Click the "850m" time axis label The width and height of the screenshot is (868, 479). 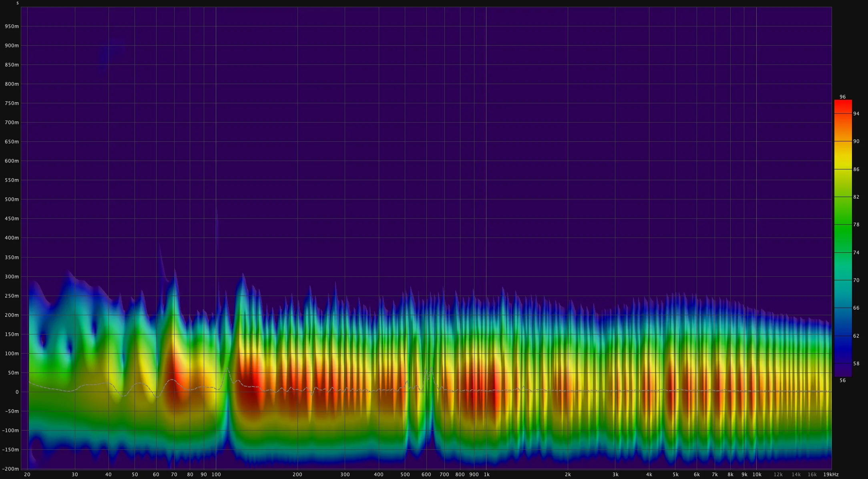pos(12,65)
